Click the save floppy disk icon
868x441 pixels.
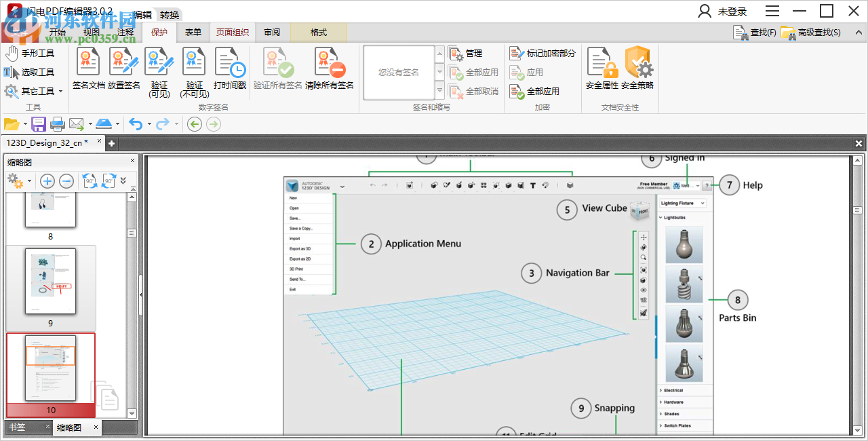pyautogui.click(x=38, y=123)
